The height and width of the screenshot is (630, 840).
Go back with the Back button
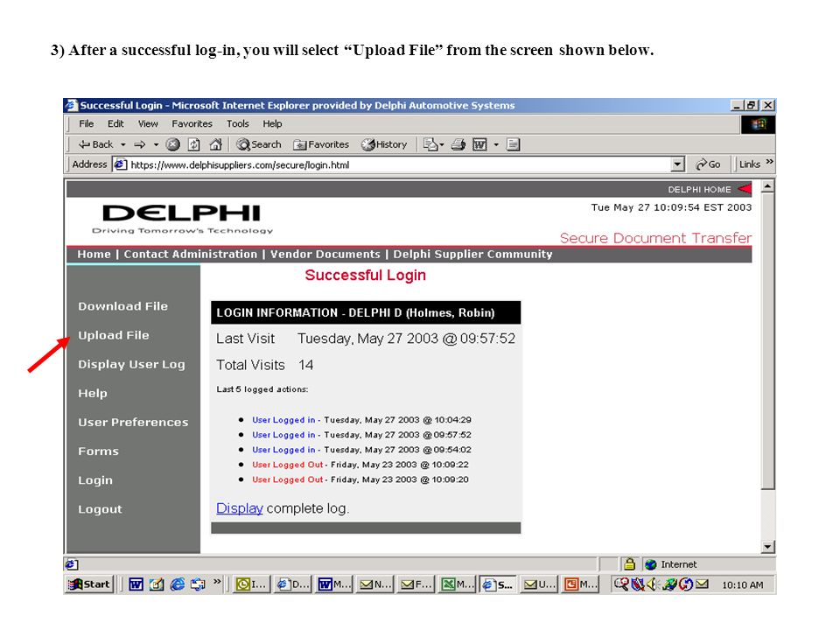(95, 144)
